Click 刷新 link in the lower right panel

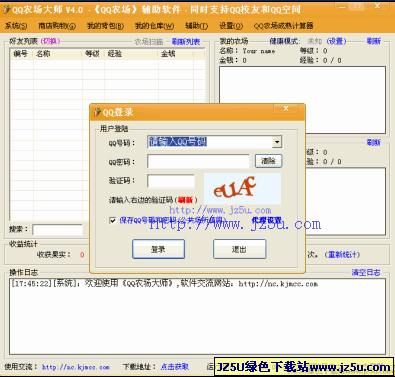373,143
